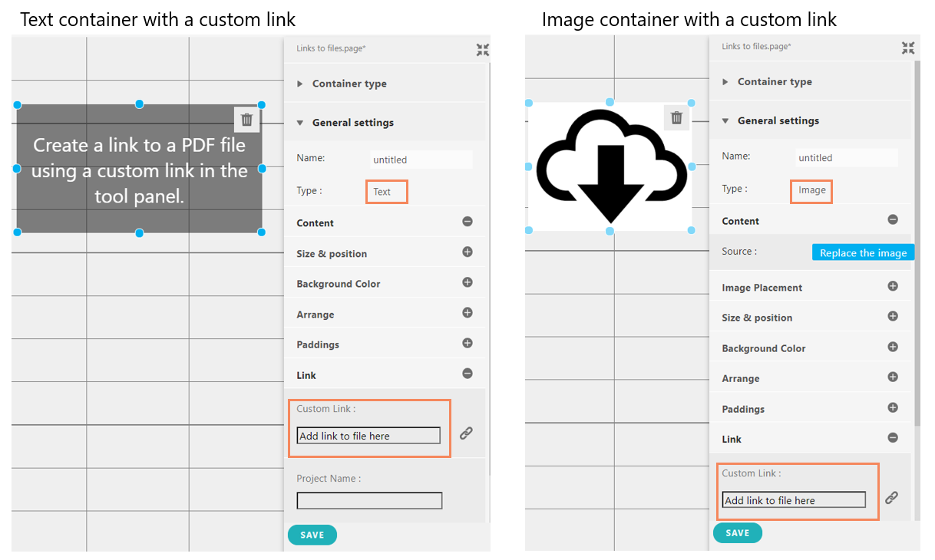Click 'Links to files.page*' title in right panel
935x560 pixels.
coord(756,46)
